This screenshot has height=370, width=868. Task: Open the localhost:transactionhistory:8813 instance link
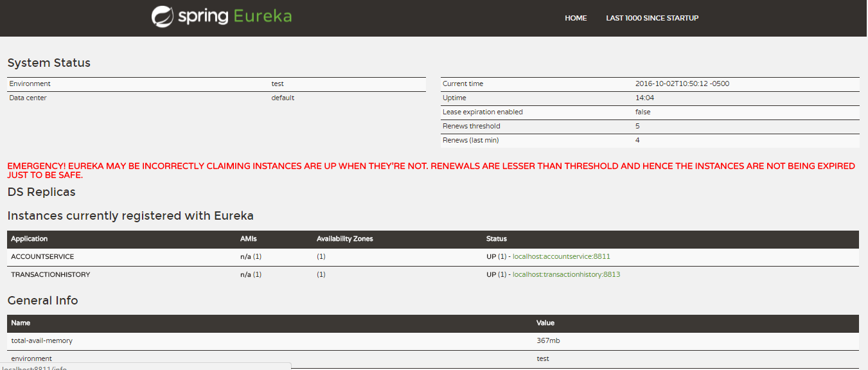566,274
